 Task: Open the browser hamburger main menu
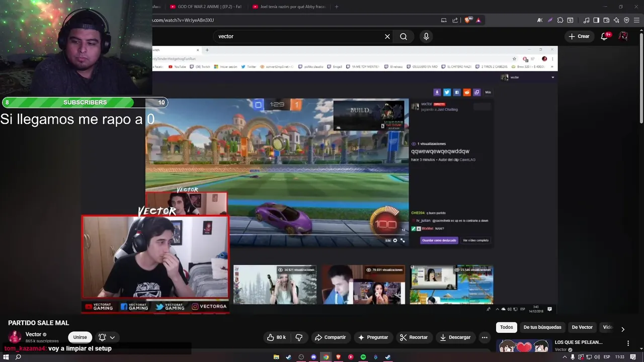pos(636,20)
